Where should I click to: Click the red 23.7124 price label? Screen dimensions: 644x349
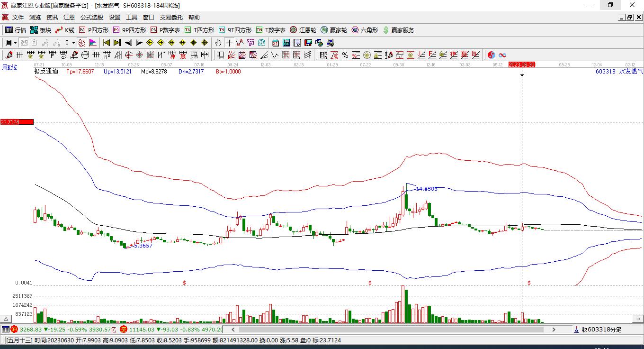click(17, 122)
